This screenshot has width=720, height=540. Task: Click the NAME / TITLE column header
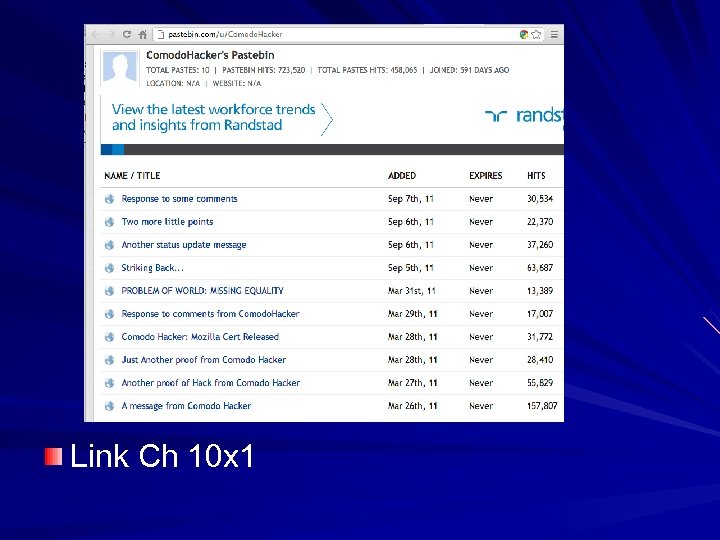pyautogui.click(x=132, y=175)
